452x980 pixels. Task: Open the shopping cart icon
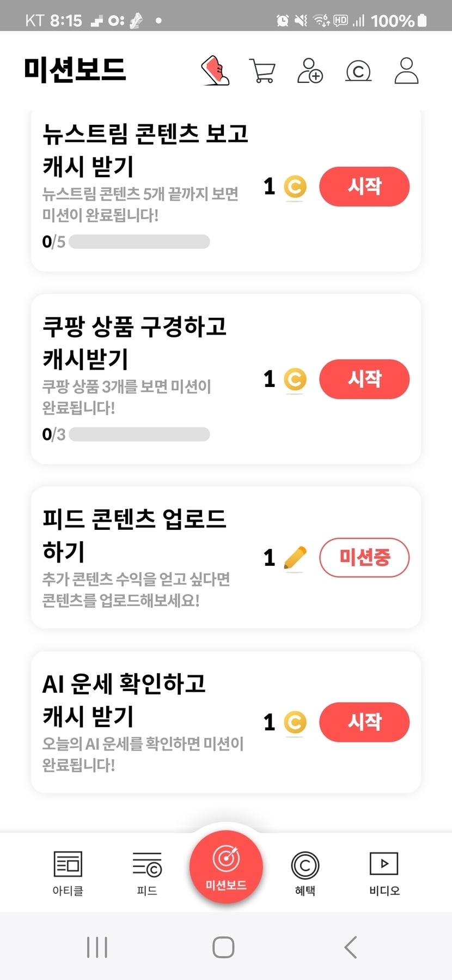[262, 71]
